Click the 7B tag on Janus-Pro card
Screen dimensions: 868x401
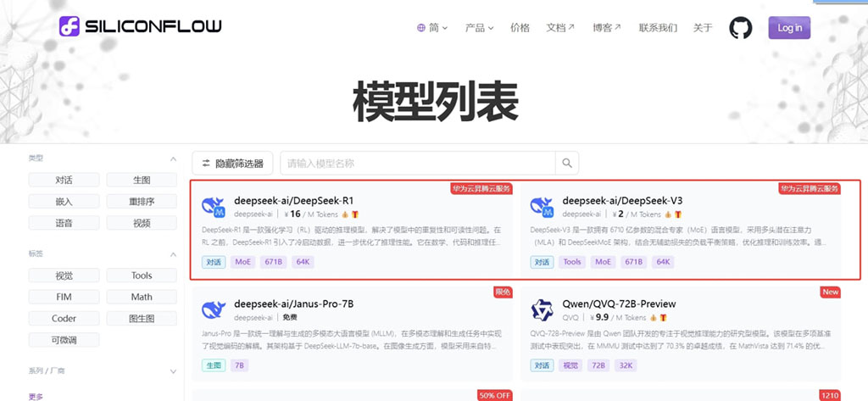click(239, 365)
